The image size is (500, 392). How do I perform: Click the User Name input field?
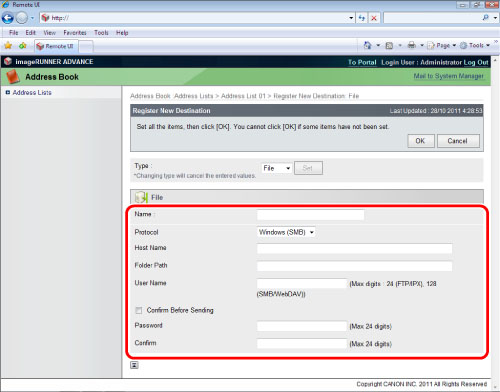(302, 284)
